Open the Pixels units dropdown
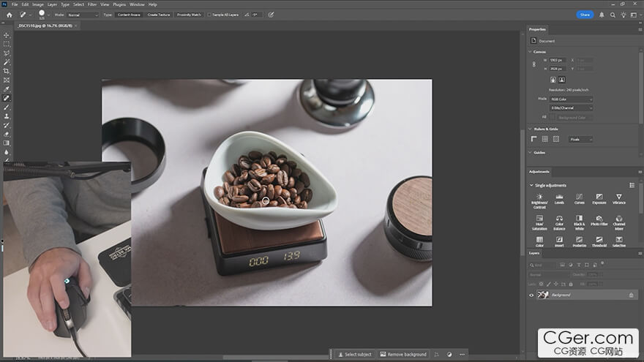Image resolution: width=644 pixels, height=362 pixels. click(581, 140)
